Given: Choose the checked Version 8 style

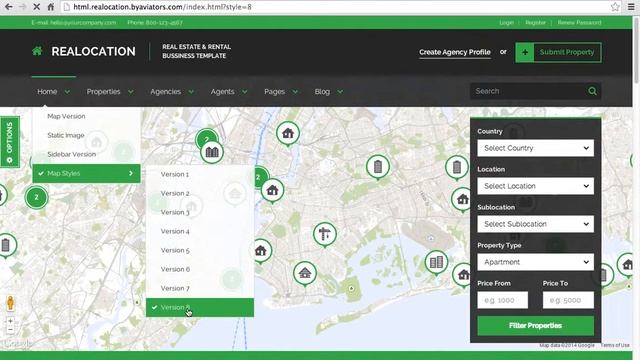Looking at the screenshot, I should coord(200,307).
